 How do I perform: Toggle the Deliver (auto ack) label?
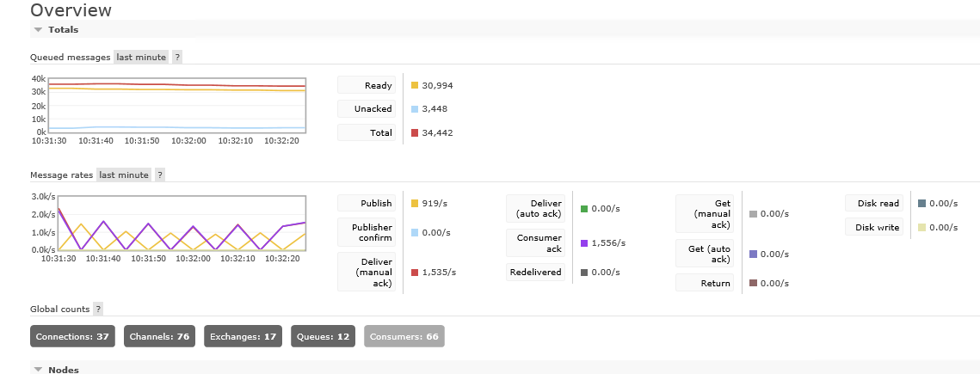[x=536, y=209]
